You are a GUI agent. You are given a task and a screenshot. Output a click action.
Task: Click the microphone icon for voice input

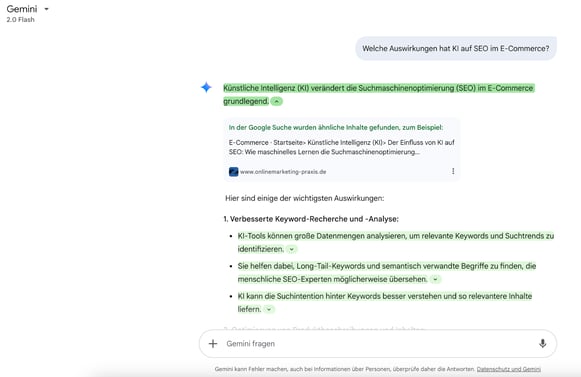click(x=542, y=344)
